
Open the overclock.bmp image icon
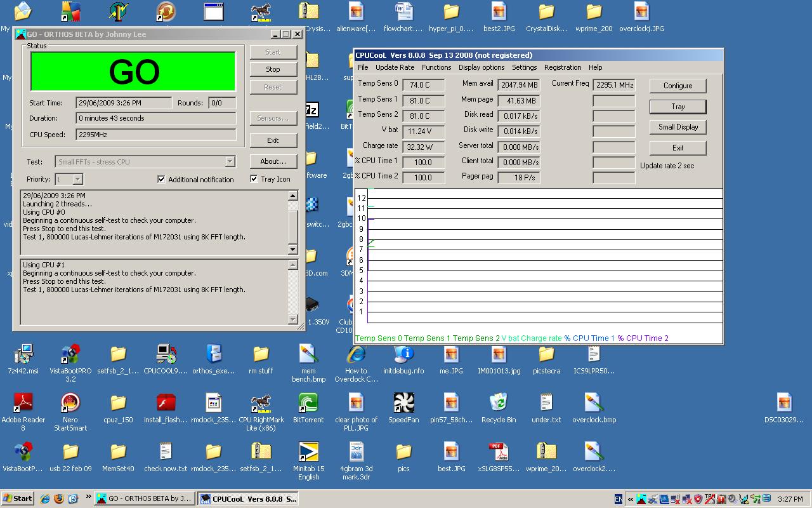[x=594, y=403]
